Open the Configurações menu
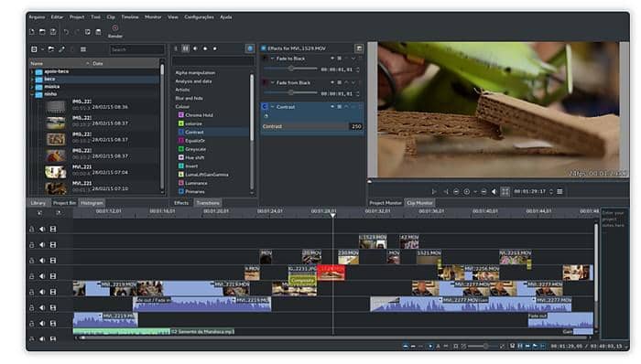Viewport: 641px width, 364px height. pos(199,17)
